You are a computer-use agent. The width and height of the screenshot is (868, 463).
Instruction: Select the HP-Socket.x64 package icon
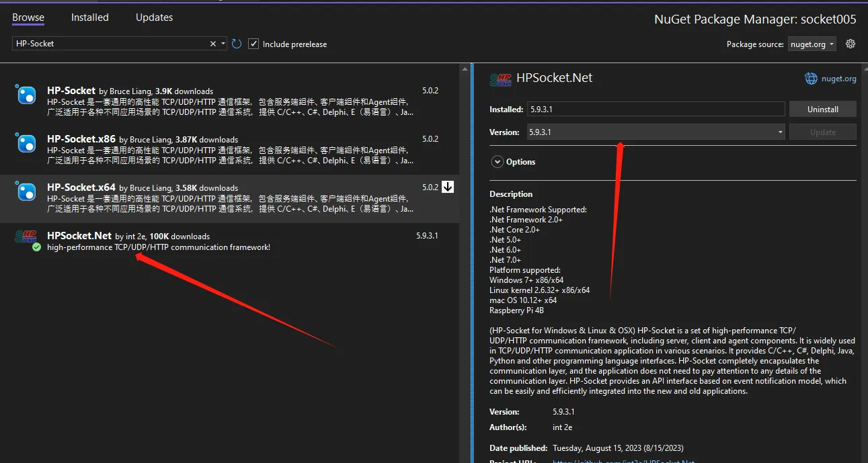point(26,192)
